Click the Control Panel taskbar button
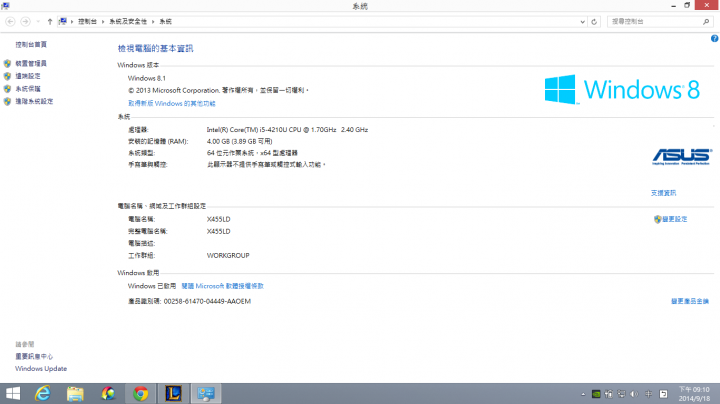This screenshot has height=404, width=720. click(206, 393)
